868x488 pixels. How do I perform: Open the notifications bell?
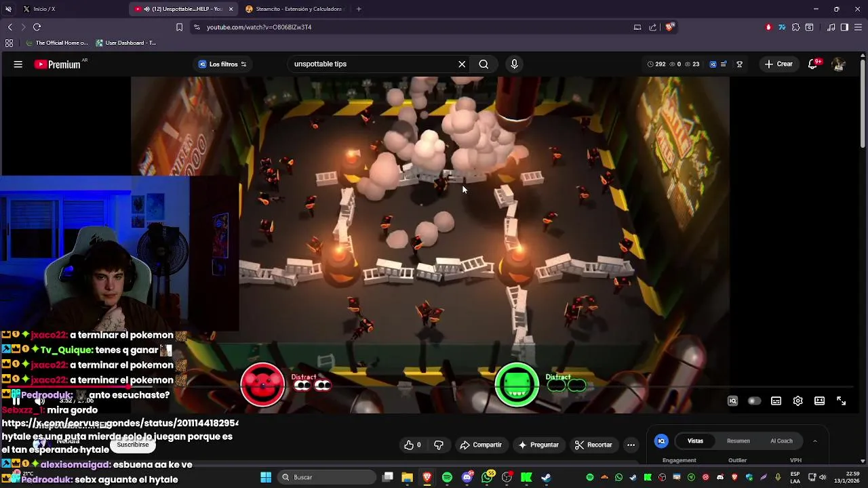click(x=812, y=64)
